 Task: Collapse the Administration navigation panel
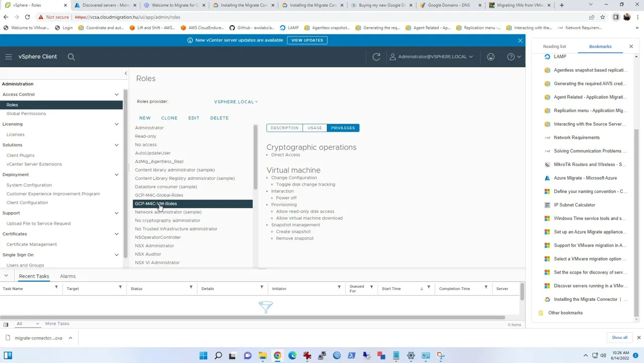pos(126,73)
